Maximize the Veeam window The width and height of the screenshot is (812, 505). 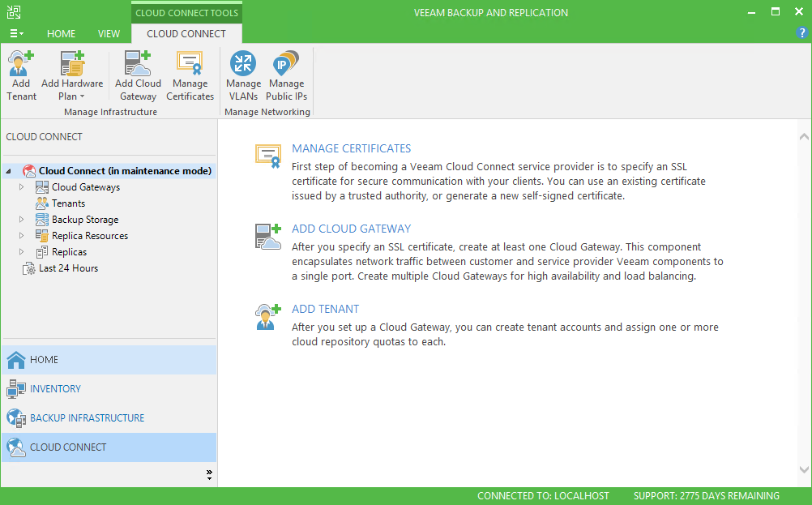click(x=776, y=12)
